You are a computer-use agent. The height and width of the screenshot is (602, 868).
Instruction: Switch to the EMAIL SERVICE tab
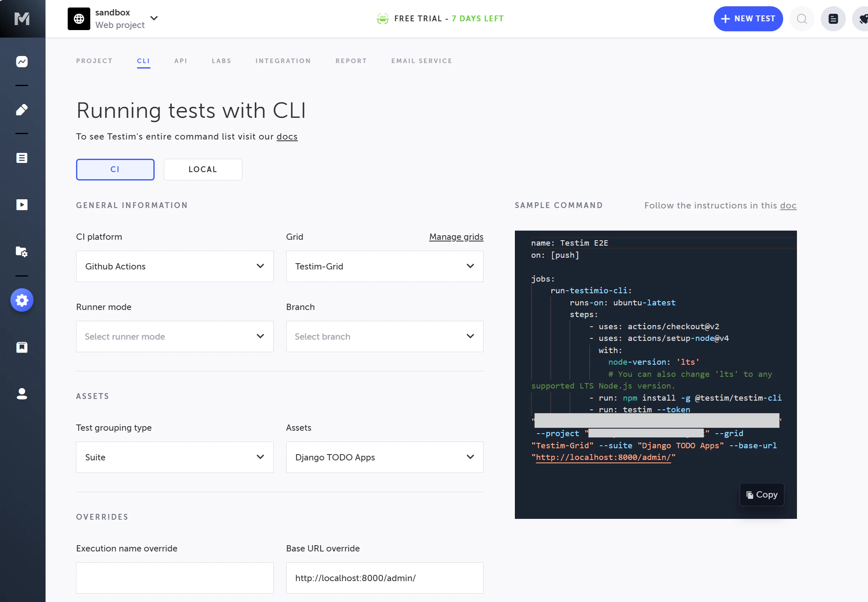tap(422, 61)
